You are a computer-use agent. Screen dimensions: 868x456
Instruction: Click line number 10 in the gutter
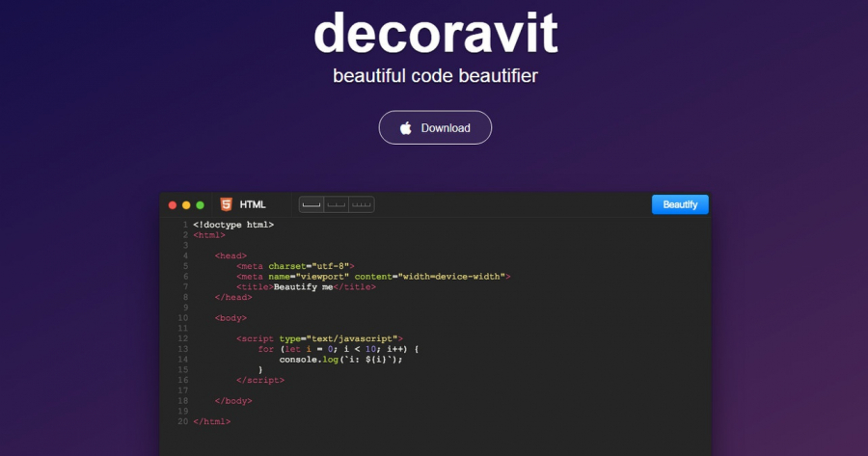tap(182, 318)
